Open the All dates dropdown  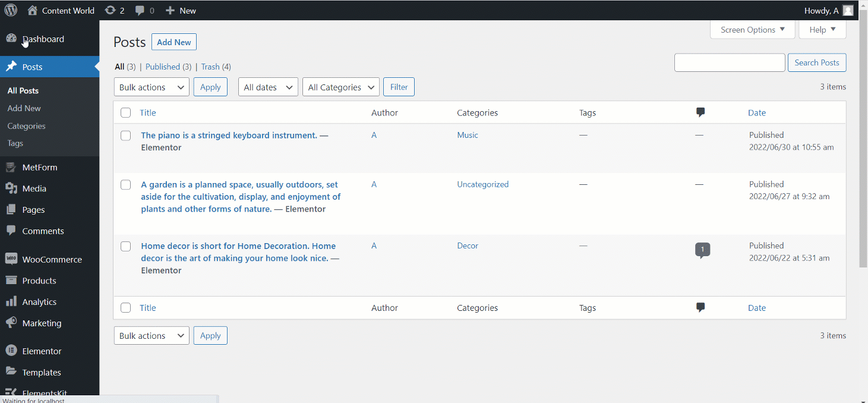pyautogui.click(x=268, y=87)
